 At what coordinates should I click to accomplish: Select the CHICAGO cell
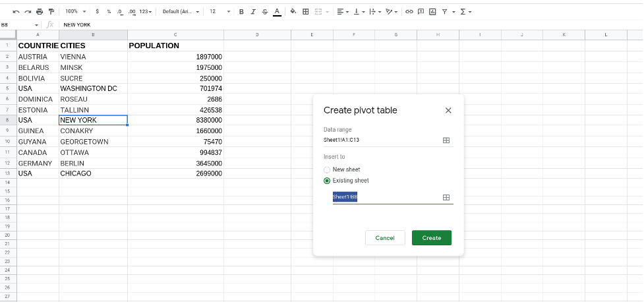(93, 174)
